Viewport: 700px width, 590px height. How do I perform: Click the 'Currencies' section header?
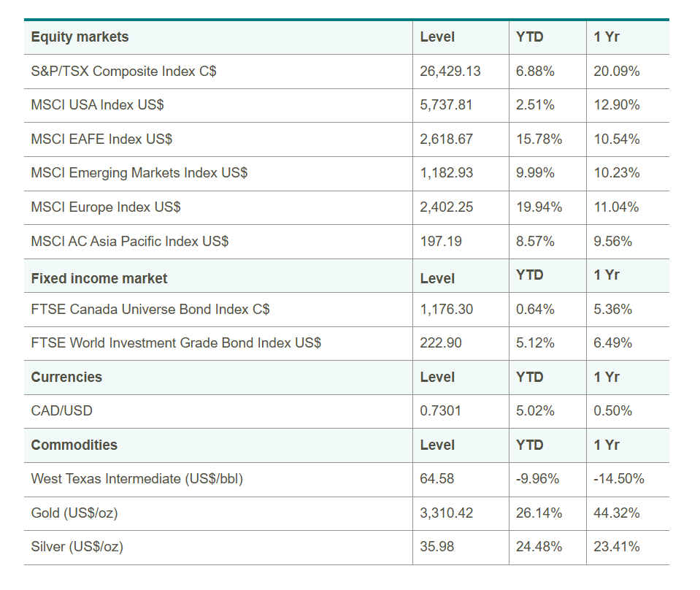click(x=66, y=378)
